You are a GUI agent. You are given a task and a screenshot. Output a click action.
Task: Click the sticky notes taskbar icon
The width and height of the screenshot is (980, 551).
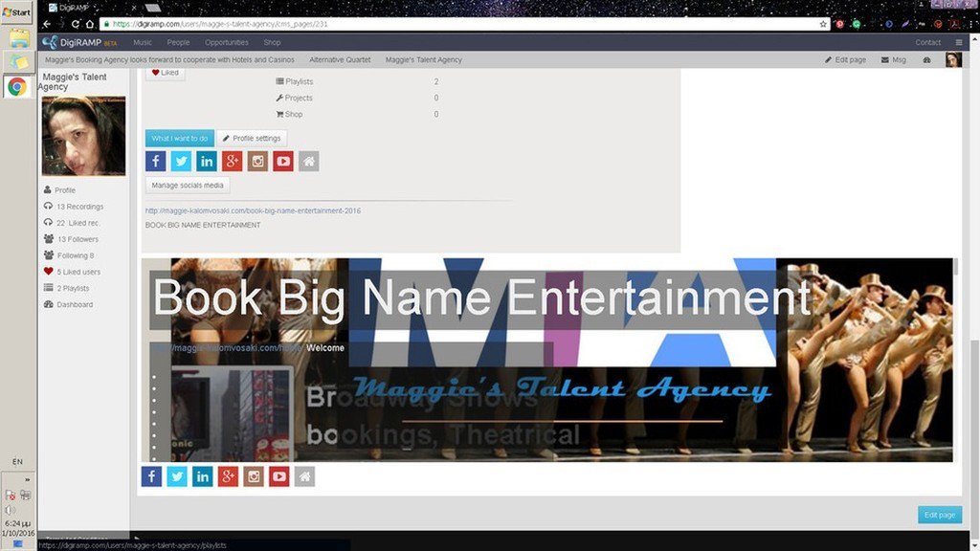click(17, 62)
